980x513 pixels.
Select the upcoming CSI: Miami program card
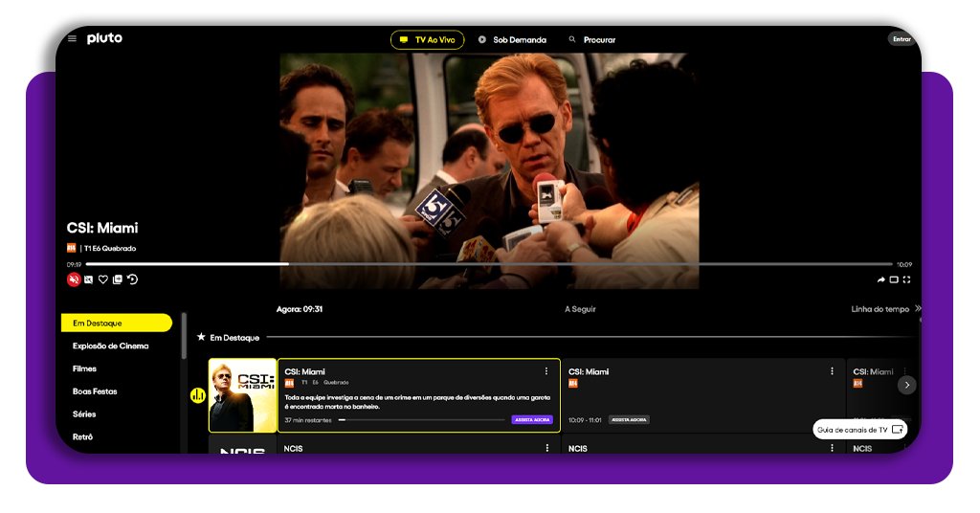703,395
